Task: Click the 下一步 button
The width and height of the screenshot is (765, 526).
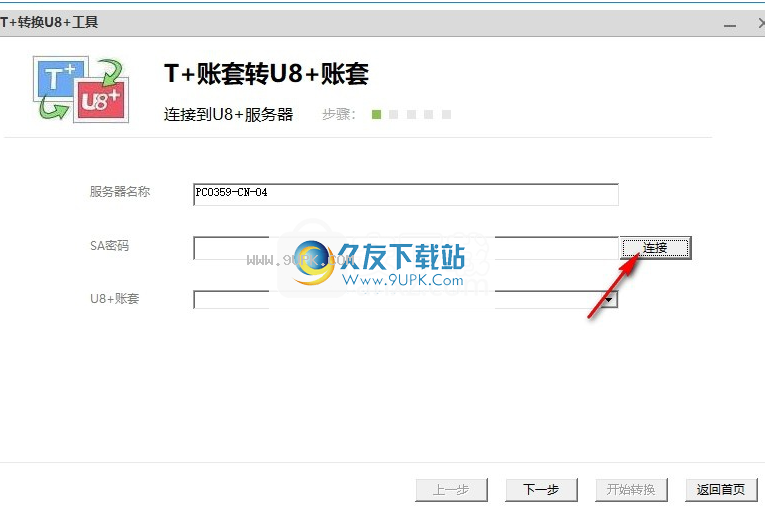Action: pyautogui.click(x=541, y=489)
